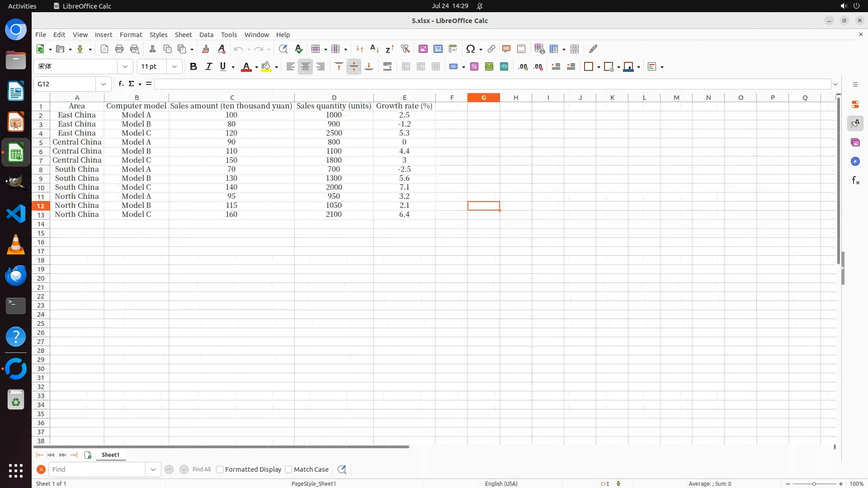Click the Format as Percent icon

click(x=474, y=67)
